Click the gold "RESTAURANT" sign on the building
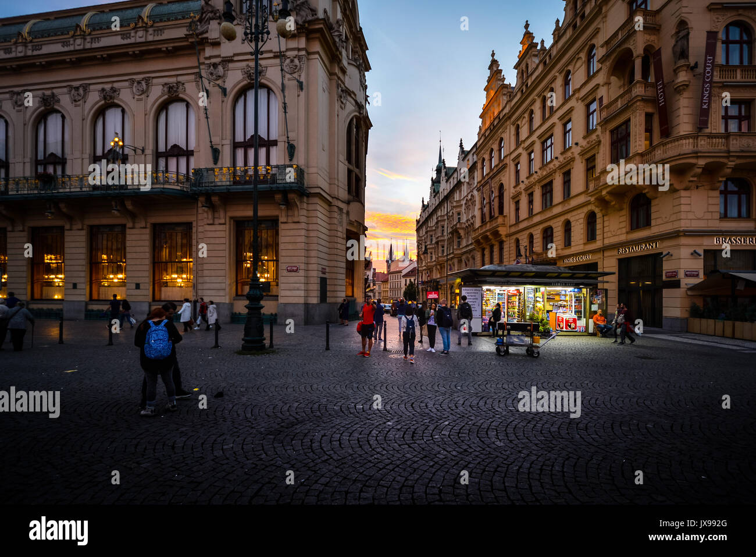 coord(638,247)
